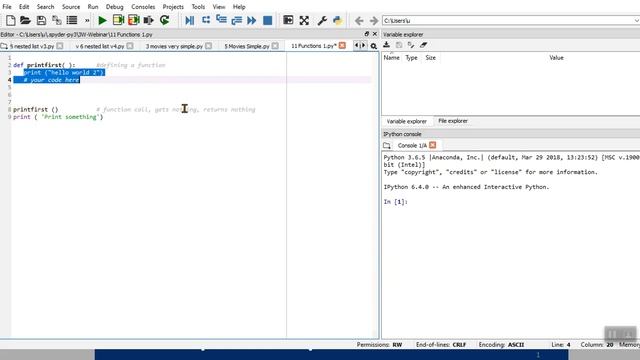Switch to '5 nested list v3.py' tab
Screen dimensions: 640x360
[x=32, y=47]
